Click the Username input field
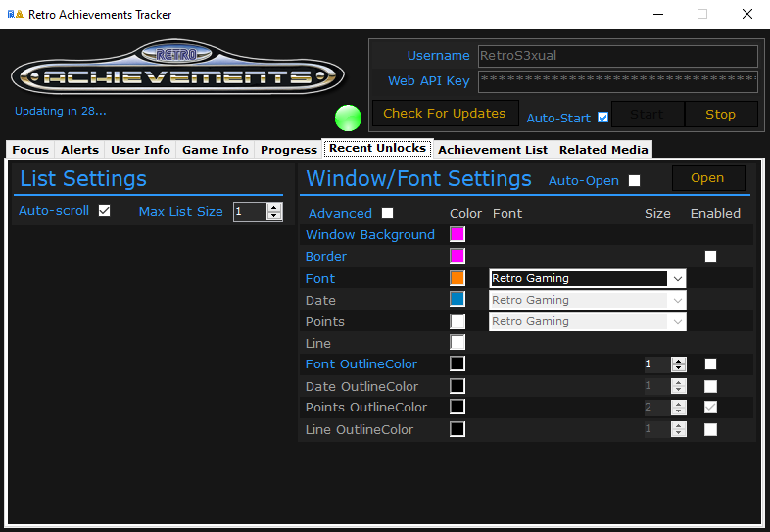Screen dimensions: 770x532 618,56
